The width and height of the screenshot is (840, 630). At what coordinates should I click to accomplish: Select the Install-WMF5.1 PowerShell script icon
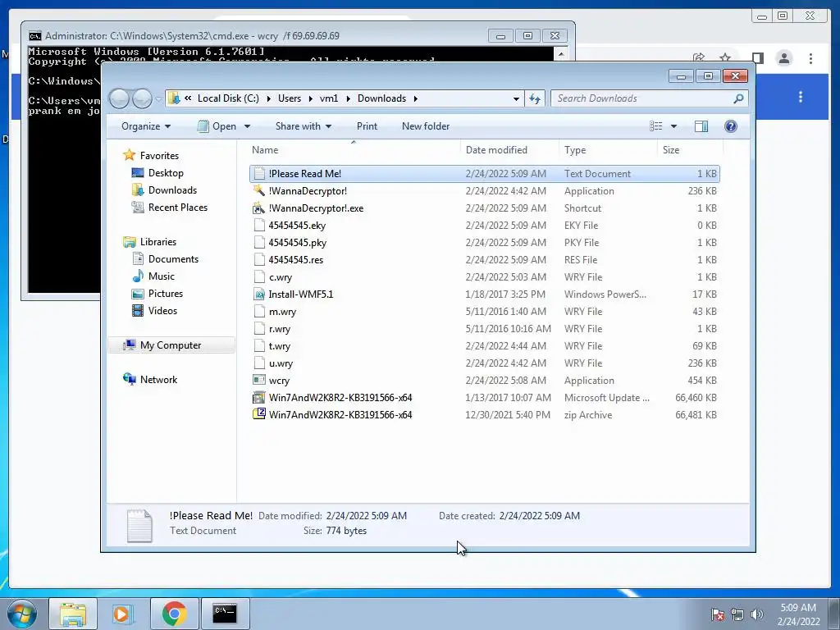click(x=259, y=294)
